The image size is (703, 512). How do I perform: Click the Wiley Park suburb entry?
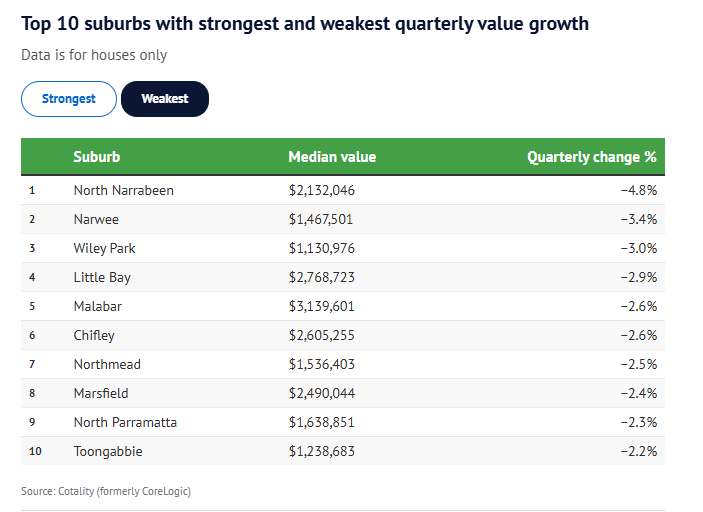pyautogui.click(x=104, y=248)
